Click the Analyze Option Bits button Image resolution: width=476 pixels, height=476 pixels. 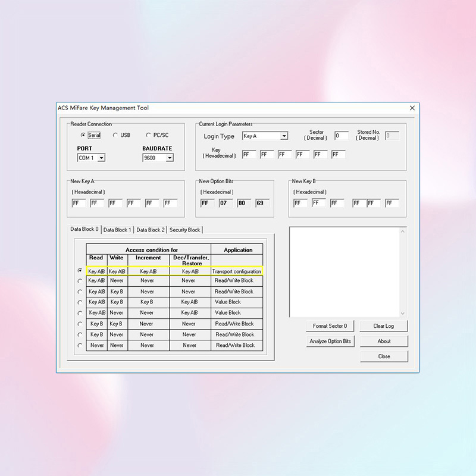330,341
